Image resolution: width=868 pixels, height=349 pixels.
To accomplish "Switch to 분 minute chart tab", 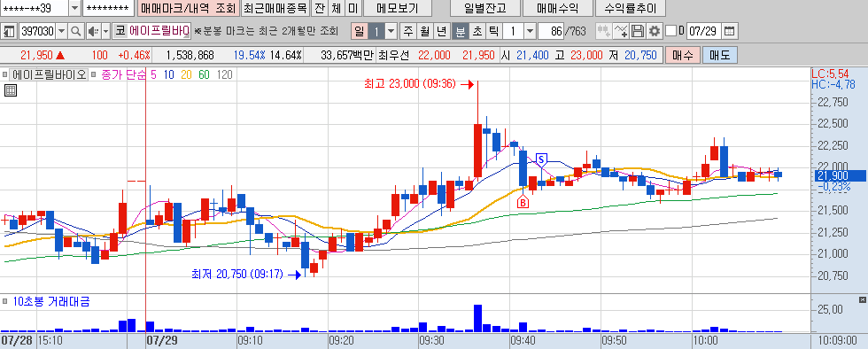I will point(460,31).
